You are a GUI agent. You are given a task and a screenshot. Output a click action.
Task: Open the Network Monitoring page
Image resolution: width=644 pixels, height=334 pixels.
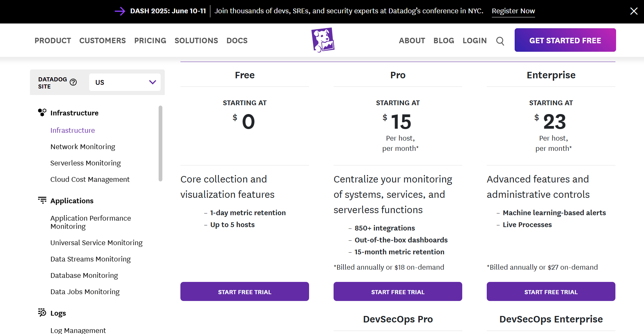click(x=83, y=146)
